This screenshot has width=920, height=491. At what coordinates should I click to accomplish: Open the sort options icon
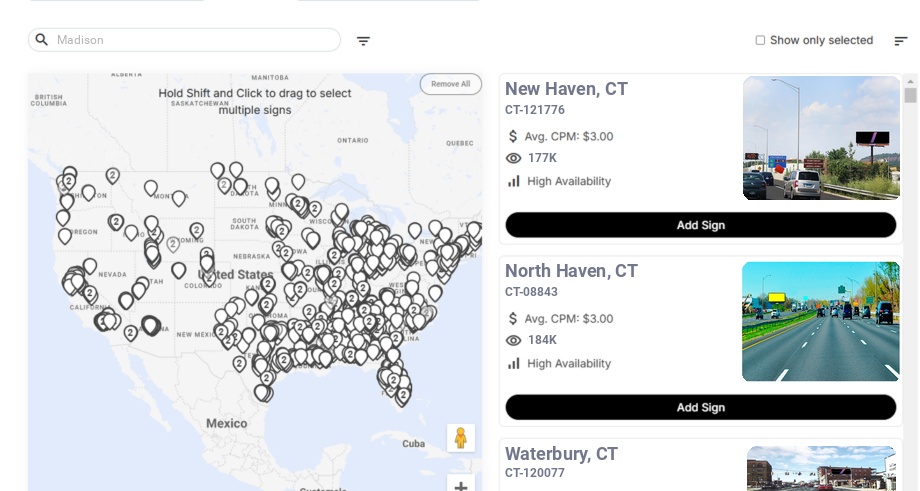pyautogui.click(x=900, y=41)
